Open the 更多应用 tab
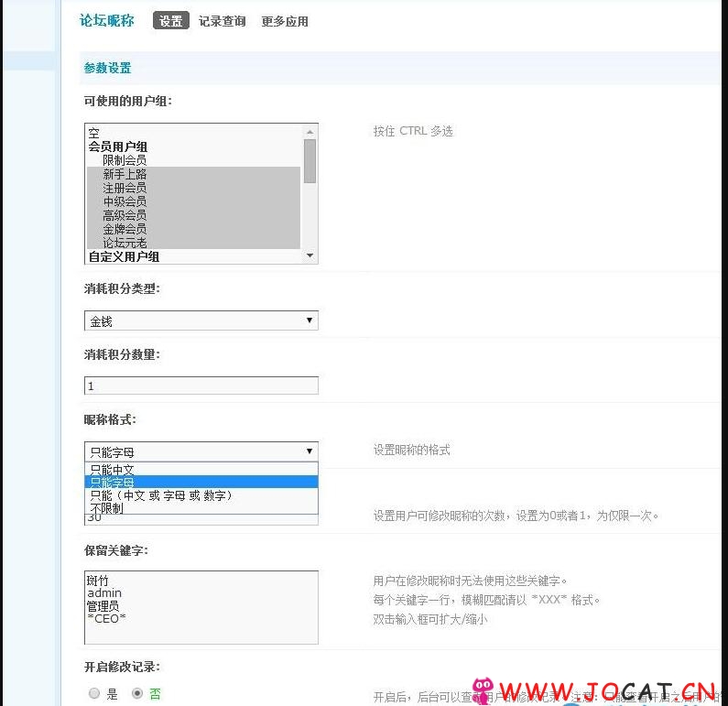 (285, 21)
